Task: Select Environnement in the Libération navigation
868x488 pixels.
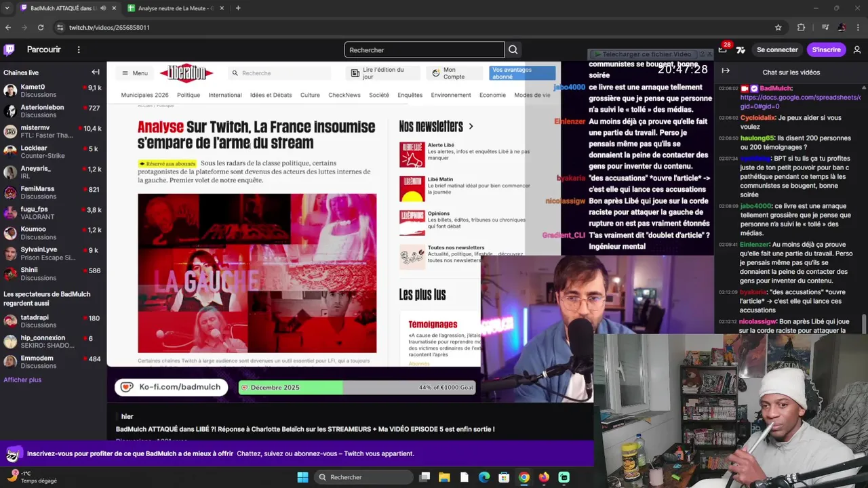Action: (x=451, y=95)
